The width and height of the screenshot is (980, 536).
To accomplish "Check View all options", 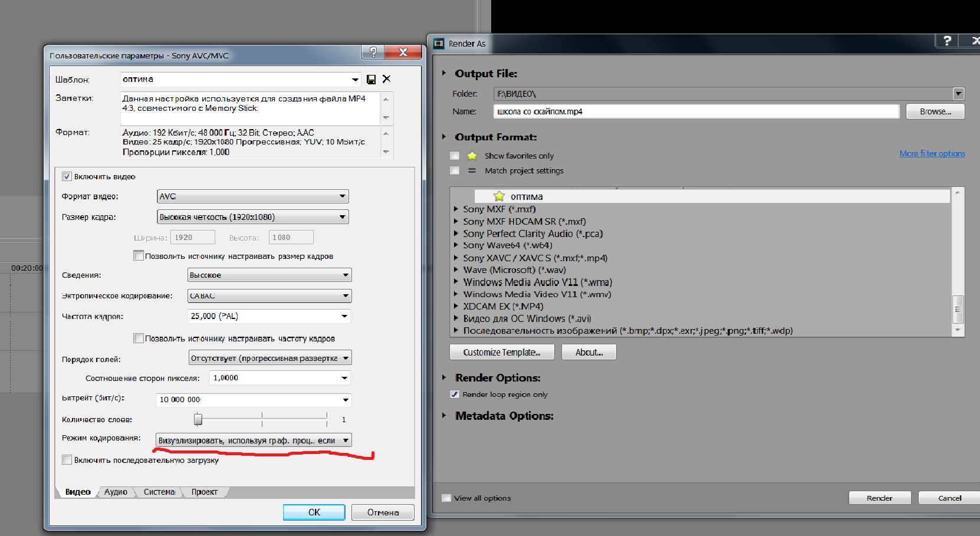I will tap(446, 498).
